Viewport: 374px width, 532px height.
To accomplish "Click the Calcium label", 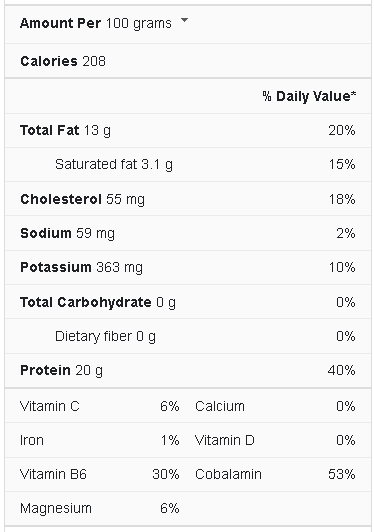I will coord(220,406).
